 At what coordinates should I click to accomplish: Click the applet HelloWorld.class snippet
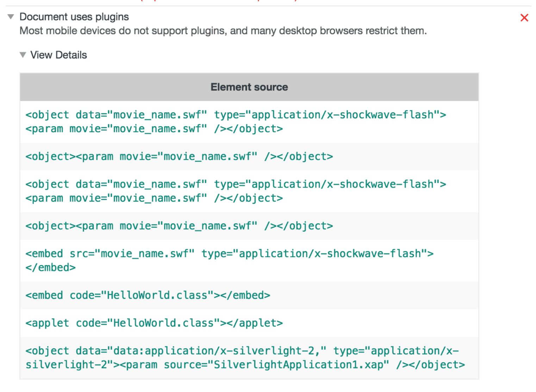[x=154, y=323]
